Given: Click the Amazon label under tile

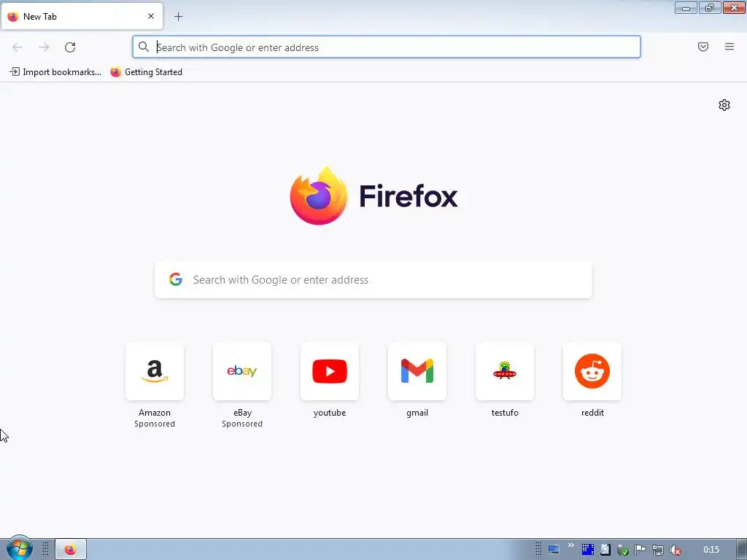Looking at the screenshot, I should (x=155, y=413).
